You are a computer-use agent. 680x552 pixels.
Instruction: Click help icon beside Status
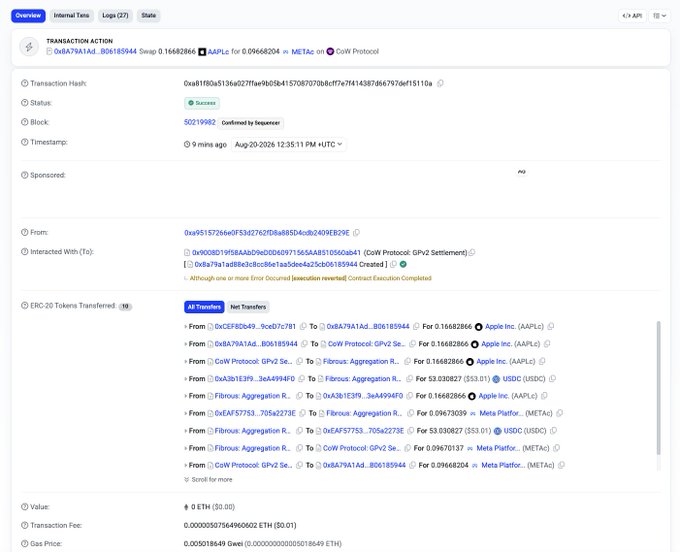click(x=25, y=103)
